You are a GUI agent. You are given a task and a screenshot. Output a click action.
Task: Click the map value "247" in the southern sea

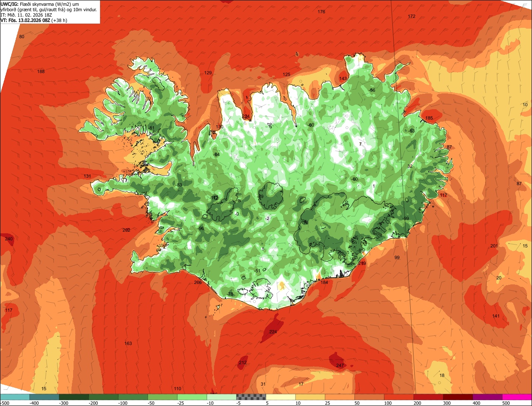(x=340, y=366)
